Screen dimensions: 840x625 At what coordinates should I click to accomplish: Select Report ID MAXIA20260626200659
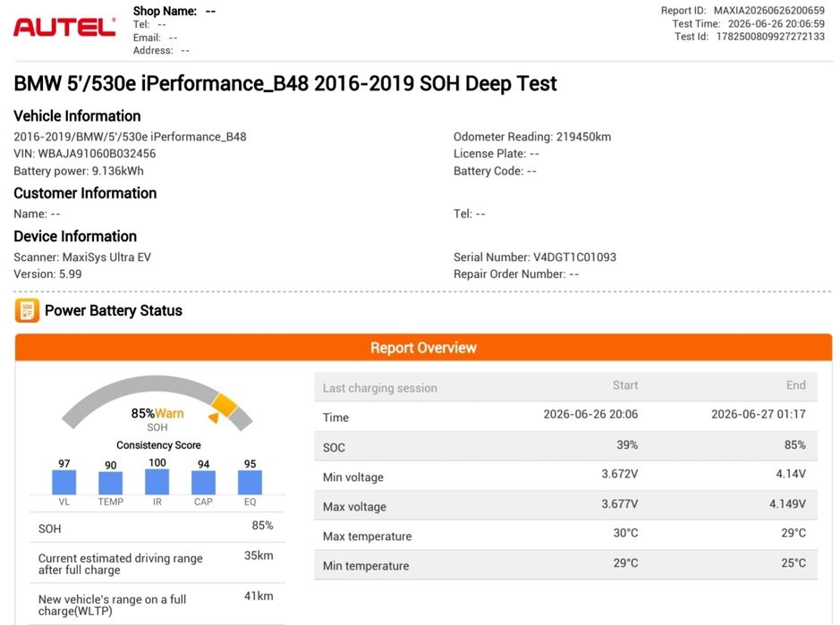(742, 11)
